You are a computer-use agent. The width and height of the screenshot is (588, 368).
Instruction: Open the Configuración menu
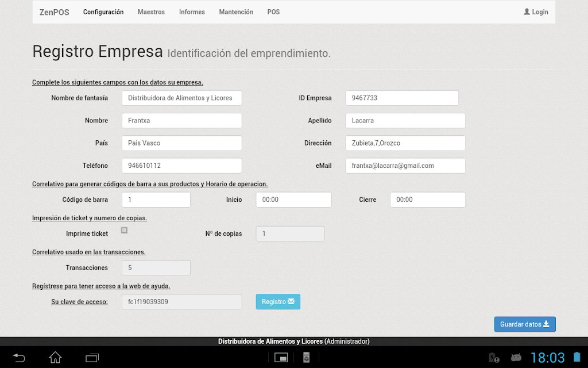coord(103,12)
